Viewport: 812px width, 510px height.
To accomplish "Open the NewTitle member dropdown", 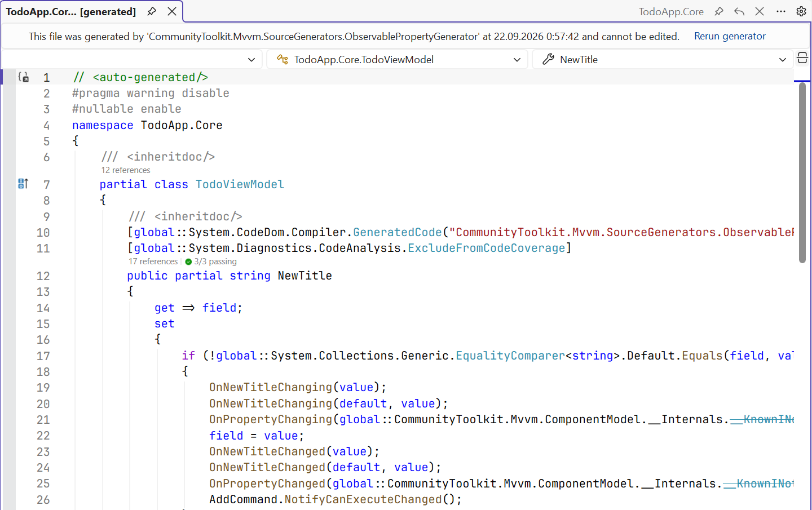I will [x=662, y=59].
